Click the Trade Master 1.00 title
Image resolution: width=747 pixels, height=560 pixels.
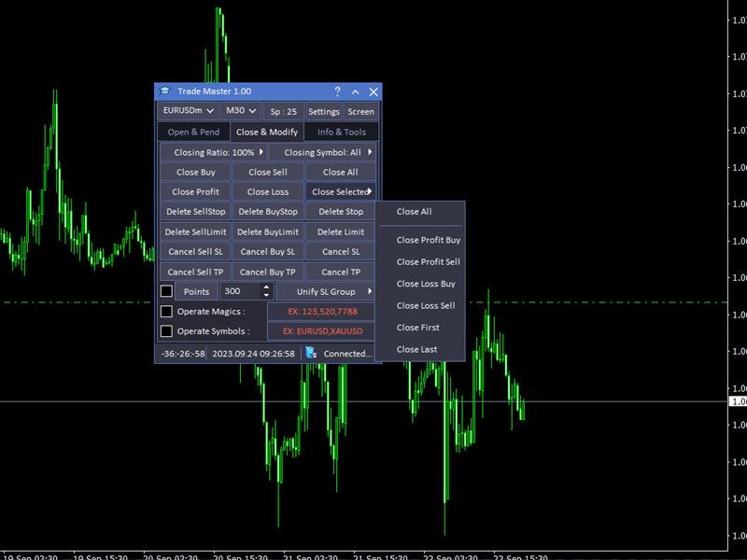click(215, 91)
